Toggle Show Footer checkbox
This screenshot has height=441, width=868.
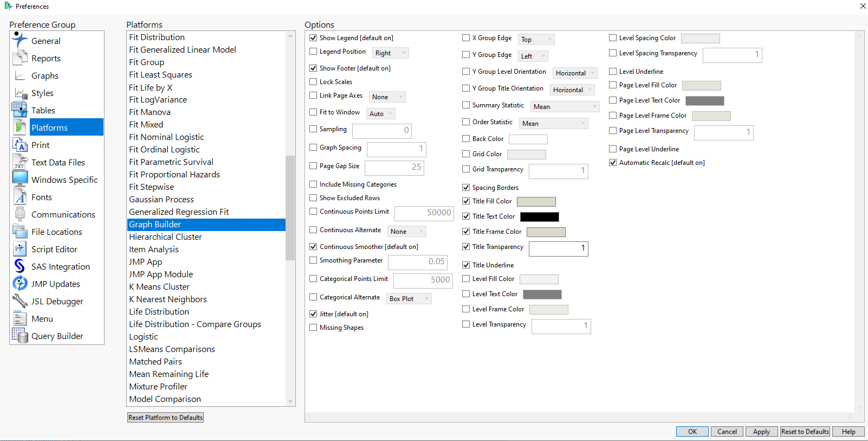point(313,68)
